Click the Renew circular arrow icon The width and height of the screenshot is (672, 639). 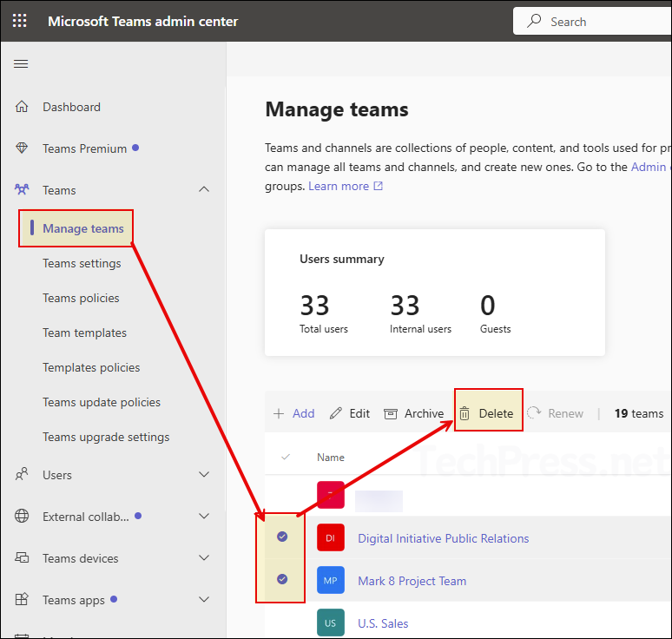click(534, 413)
